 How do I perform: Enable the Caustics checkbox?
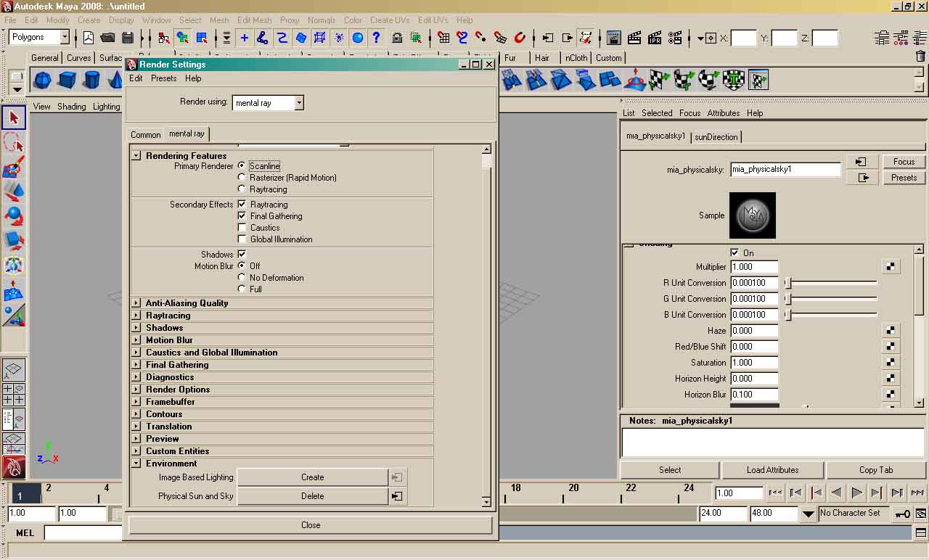click(x=242, y=228)
